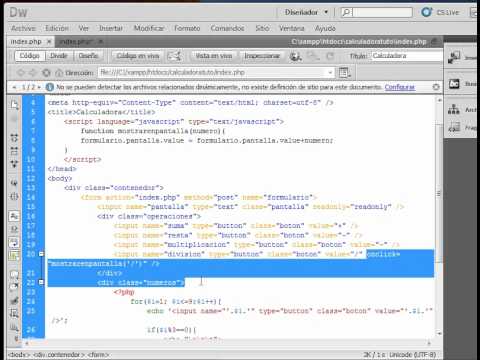The width and height of the screenshot is (480, 360).
Task: Switch to Código view
Action: (29, 56)
